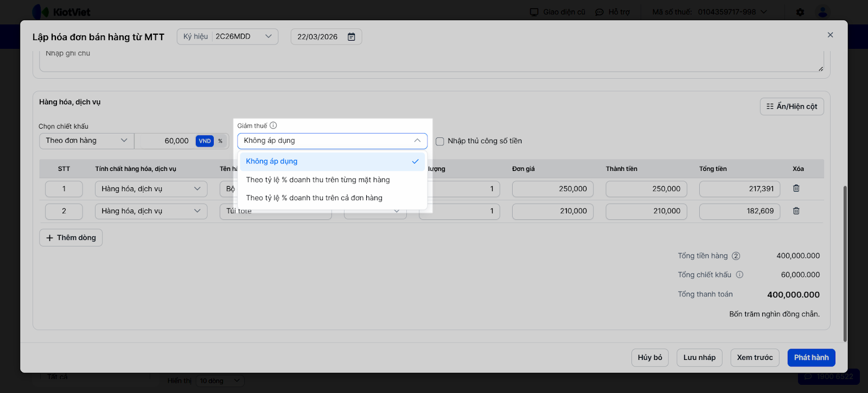Enable Nhập thủ công số tiền checkbox
Viewport: 868px width, 393px height.
440,141
